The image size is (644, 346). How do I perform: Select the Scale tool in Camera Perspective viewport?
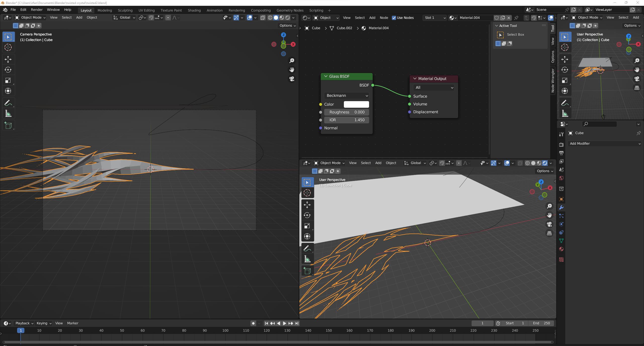click(x=8, y=80)
